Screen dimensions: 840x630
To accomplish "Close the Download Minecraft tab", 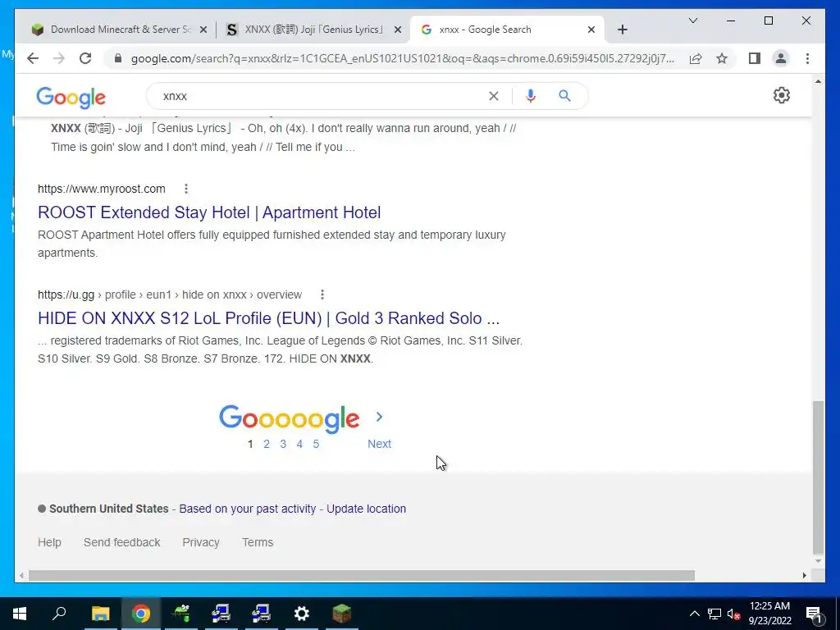I will click(203, 30).
